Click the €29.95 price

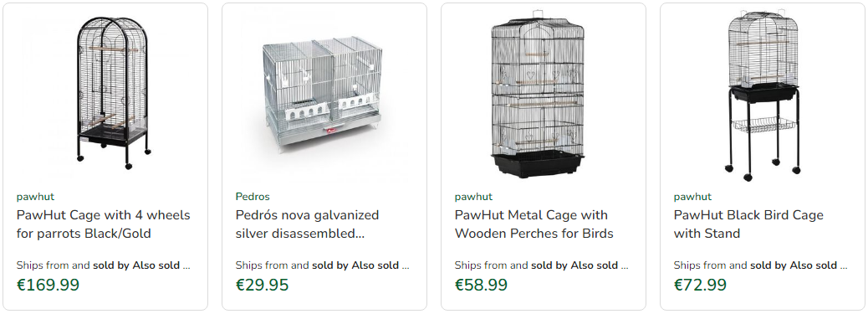tap(263, 286)
